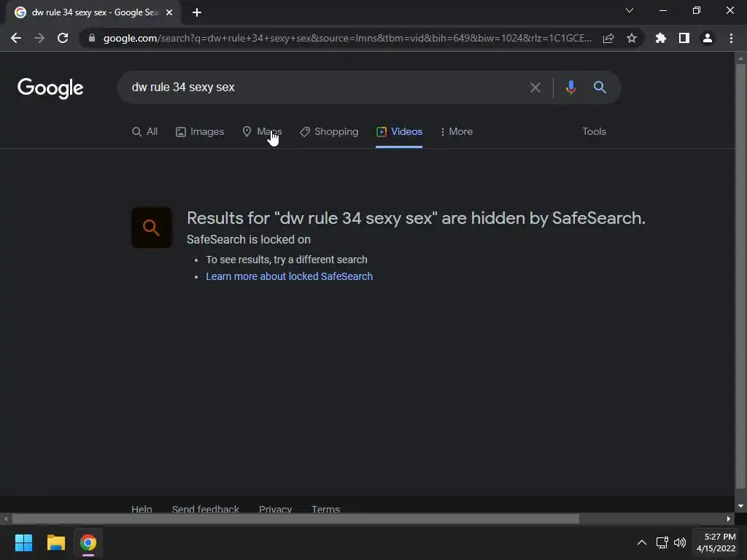This screenshot has width=747, height=560.
Task: Open the Tools search options
Action: 594,131
